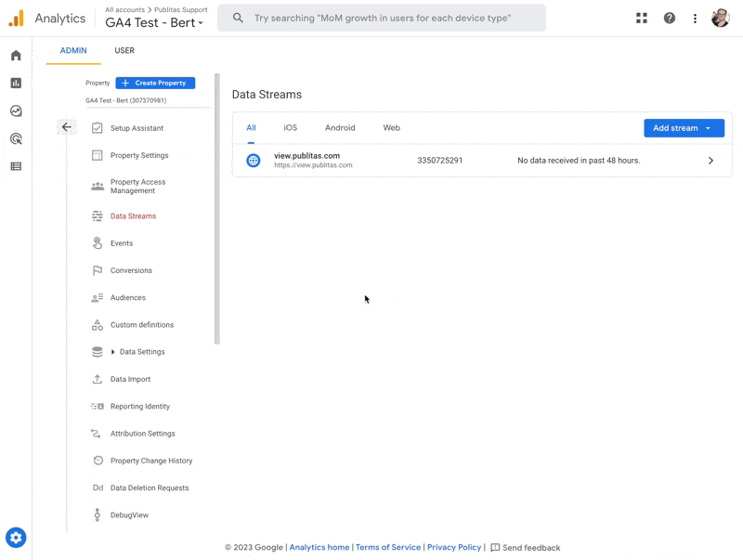
Task: Select the Android streams tab
Action: click(x=340, y=128)
